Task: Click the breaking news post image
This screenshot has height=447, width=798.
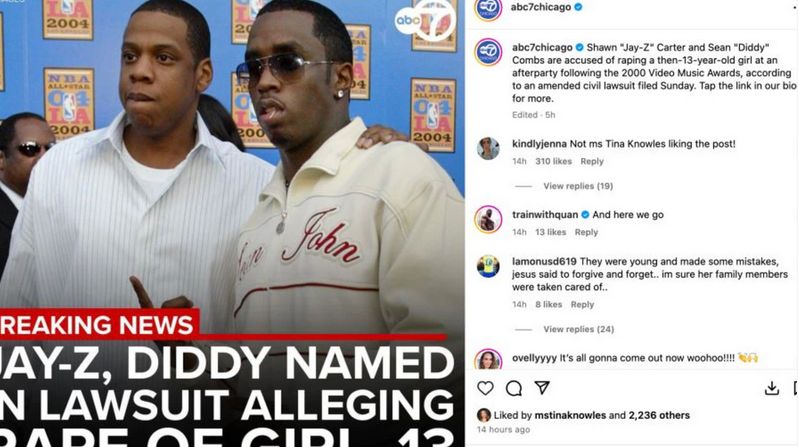Action: (x=232, y=224)
